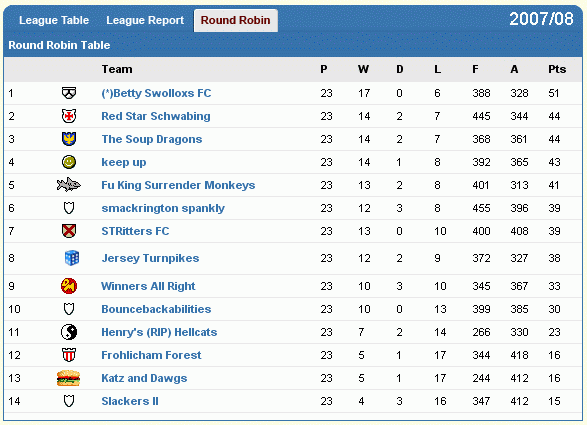This screenshot has width=587, height=425.
Task: Follow the Bouncebackabilities team link
Action: (x=156, y=309)
